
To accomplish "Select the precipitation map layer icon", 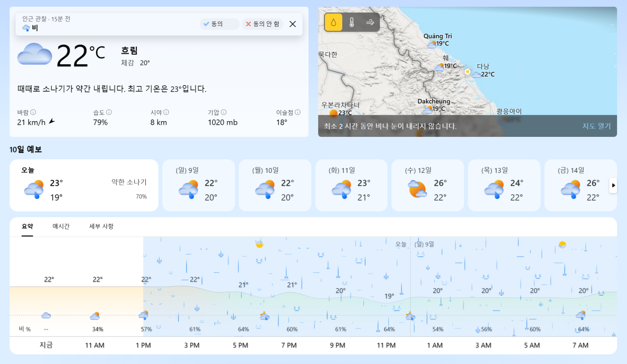I will 333,22.
